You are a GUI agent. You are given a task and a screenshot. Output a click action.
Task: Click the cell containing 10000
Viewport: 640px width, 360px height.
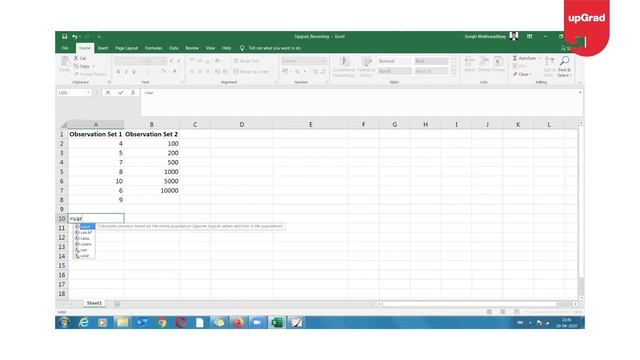[x=151, y=191]
